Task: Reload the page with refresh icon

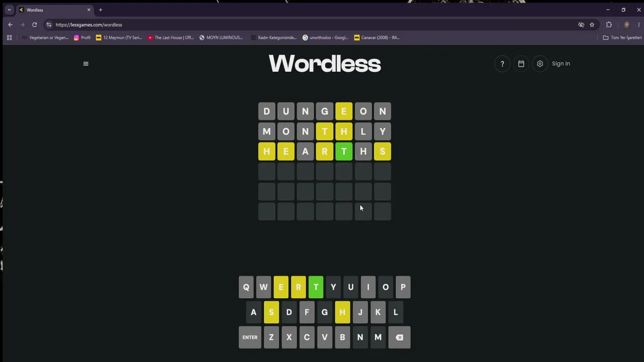Action: click(x=34, y=25)
